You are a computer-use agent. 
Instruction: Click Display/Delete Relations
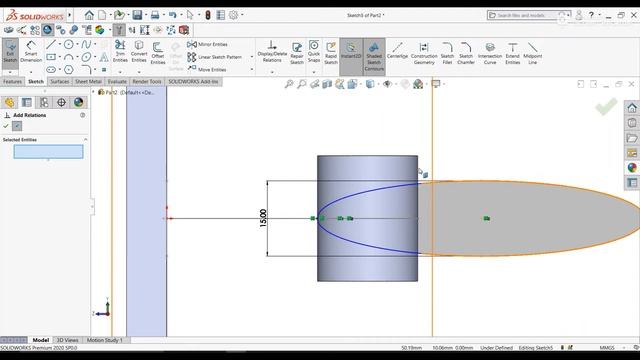coord(272,51)
